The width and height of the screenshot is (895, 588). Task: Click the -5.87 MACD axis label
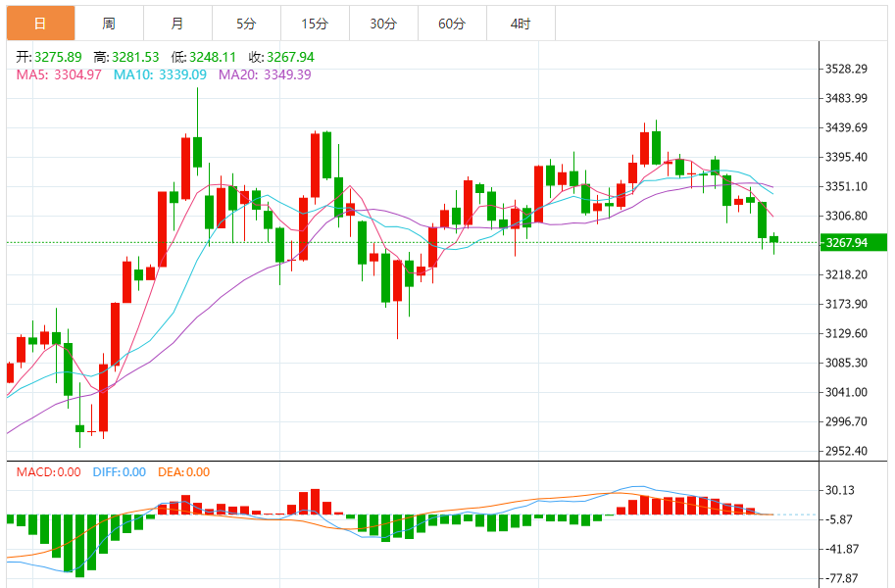(838, 519)
